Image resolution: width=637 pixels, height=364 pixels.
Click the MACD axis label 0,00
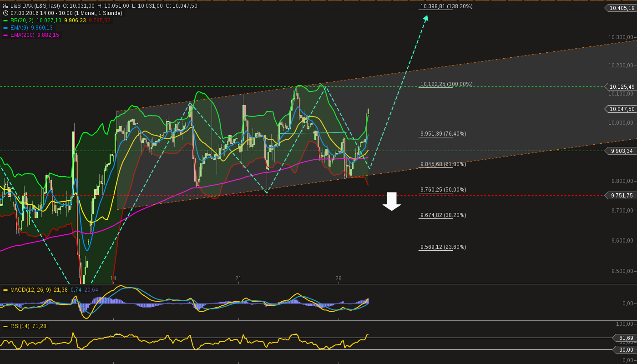629,303
